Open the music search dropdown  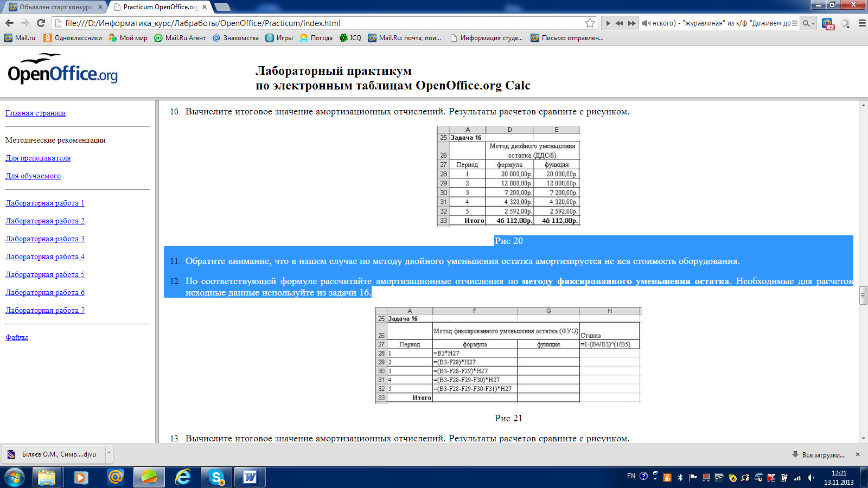tap(809, 23)
